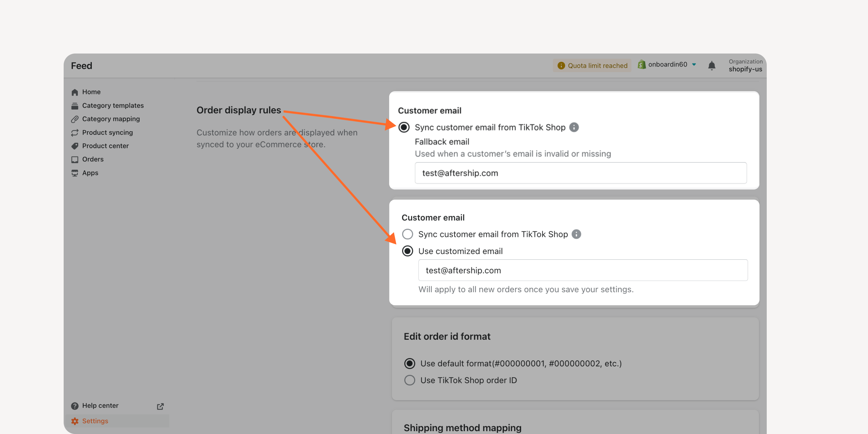The image size is (868, 434).
Task: Click the Apps storefront icon
Action: (x=75, y=173)
